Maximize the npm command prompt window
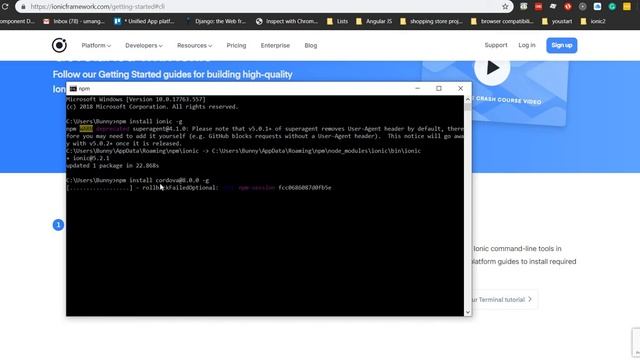This screenshot has width=640, height=360. [439, 88]
